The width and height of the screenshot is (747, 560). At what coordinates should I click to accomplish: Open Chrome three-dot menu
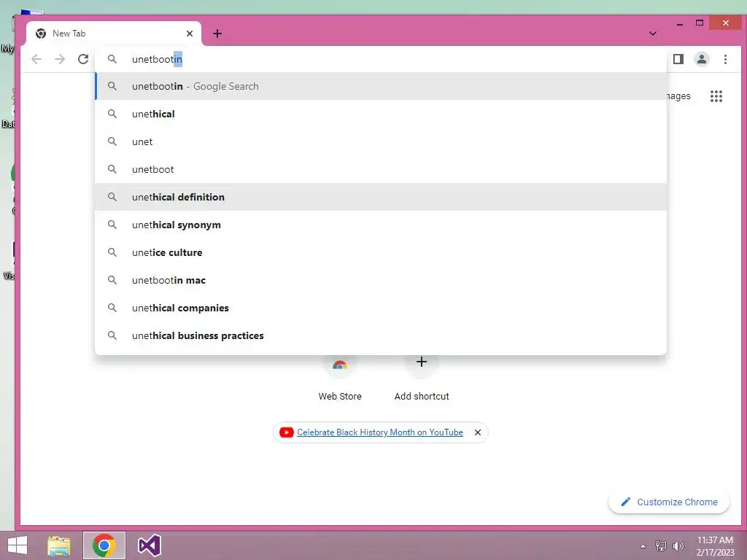point(725,59)
